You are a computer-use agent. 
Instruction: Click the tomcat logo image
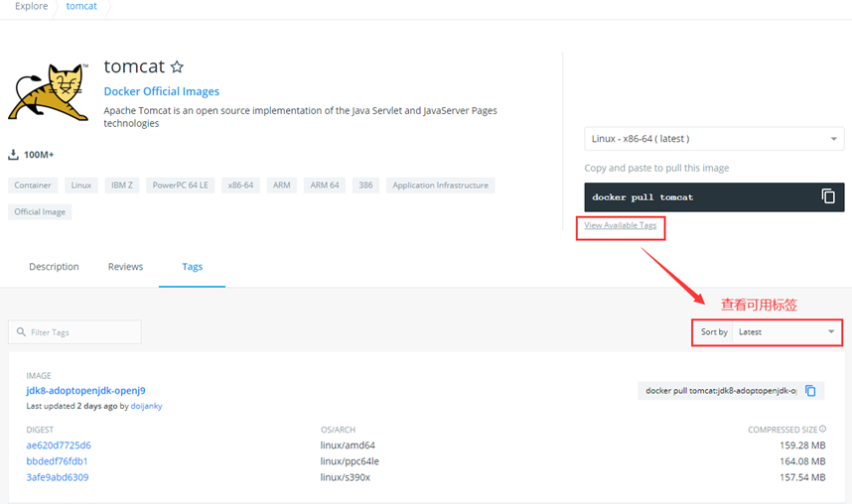49,92
